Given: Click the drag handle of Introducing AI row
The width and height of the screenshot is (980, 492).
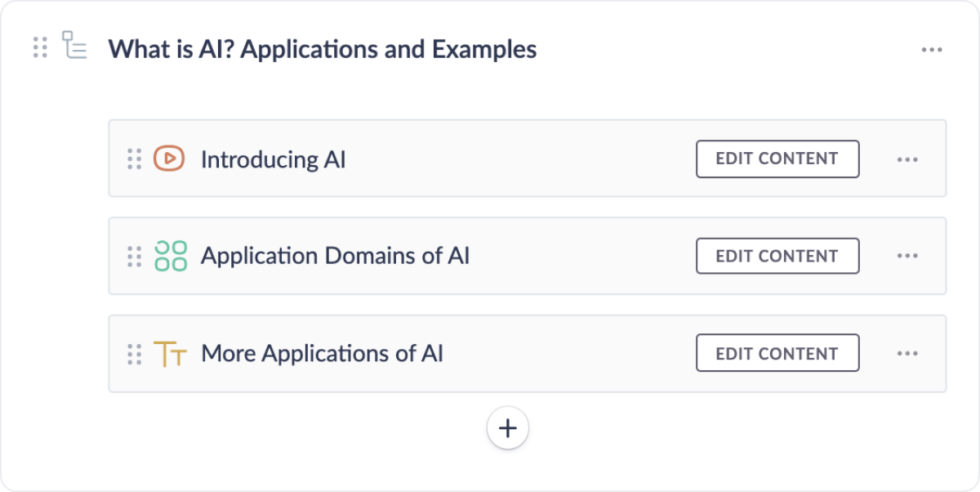Looking at the screenshot, I should pos(135,159).
